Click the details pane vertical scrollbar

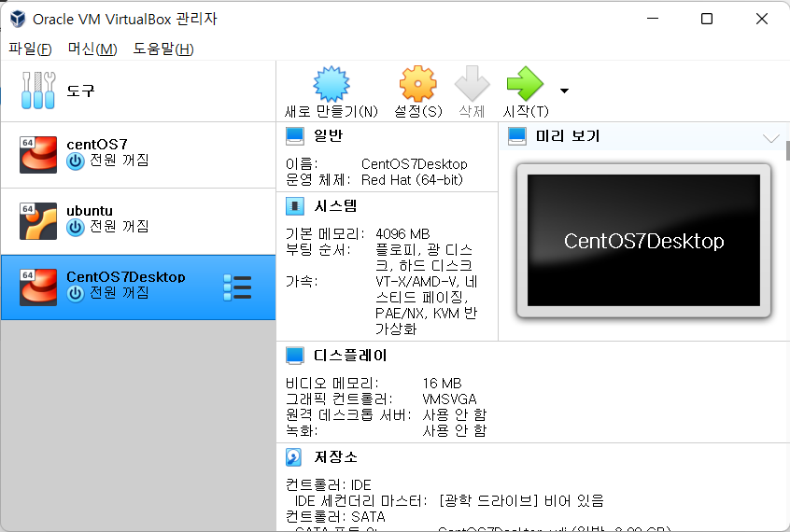pyautogui.click(x=787, y=150)
